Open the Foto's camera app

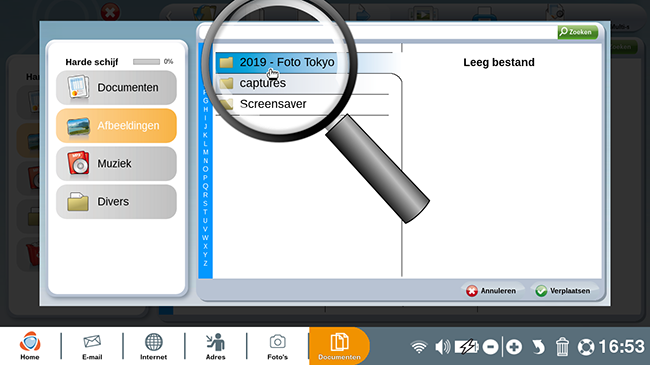pos(277,346)
